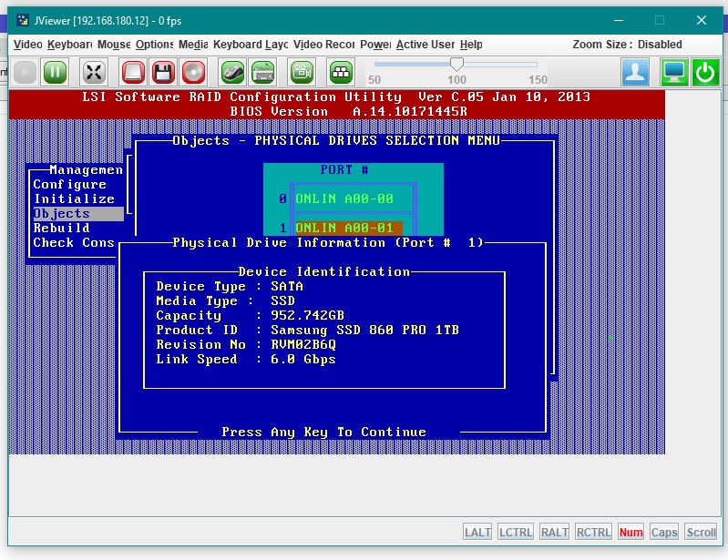The width and height of the screenshot is (728, 560).
Task: Click the Press Any Key To Continue prompt
Action: point(324,432)
